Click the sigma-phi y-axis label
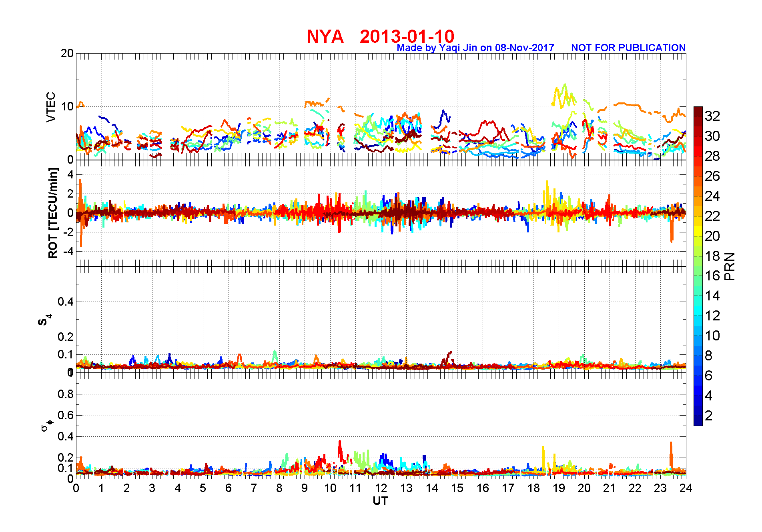This screenshot has width=762, height=532. point(46,425)
